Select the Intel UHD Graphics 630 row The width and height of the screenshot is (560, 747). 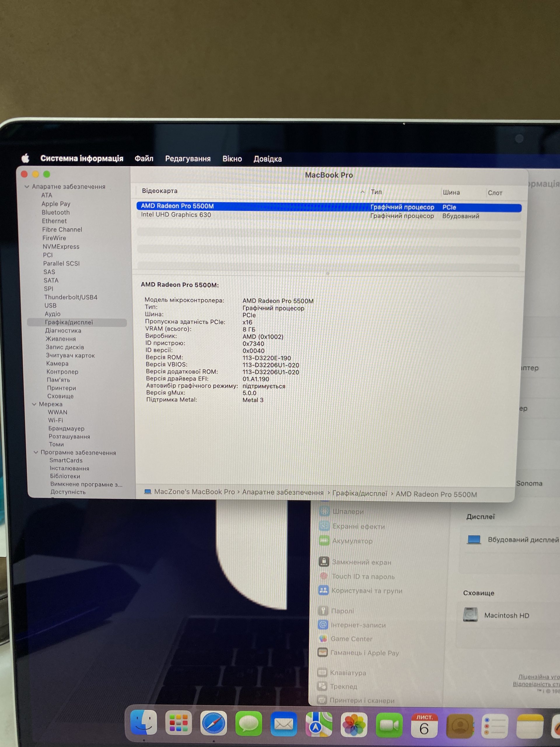coord(329,215)
